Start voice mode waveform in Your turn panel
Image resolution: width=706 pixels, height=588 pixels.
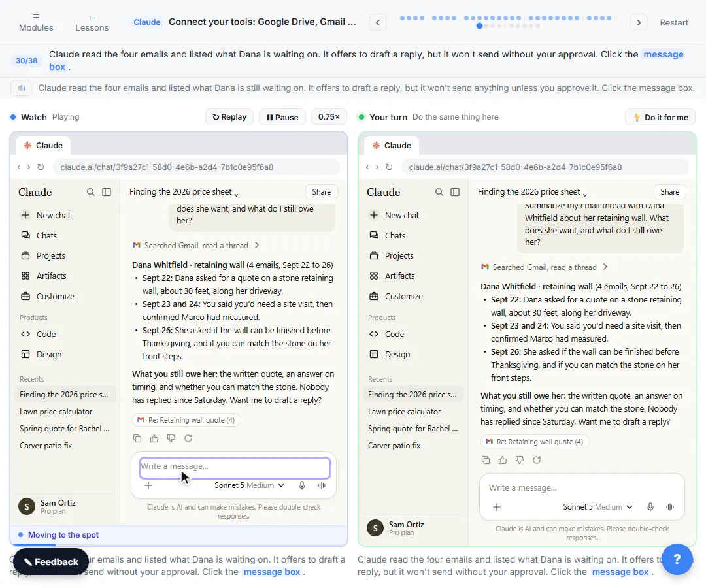tap(670, 507)
